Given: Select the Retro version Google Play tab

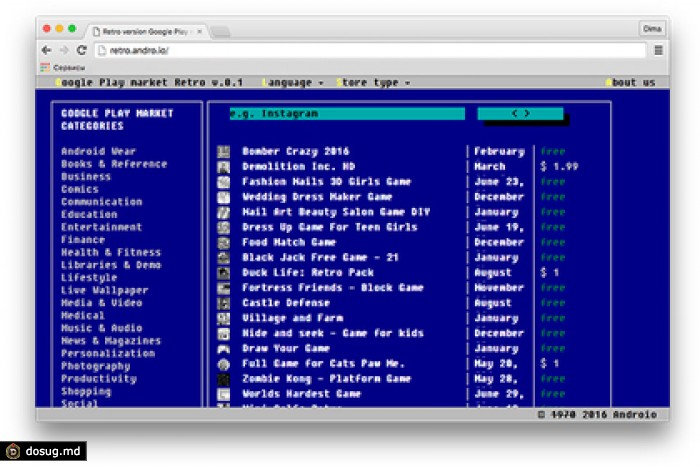Looking at the screenshot, I should 146,31.
